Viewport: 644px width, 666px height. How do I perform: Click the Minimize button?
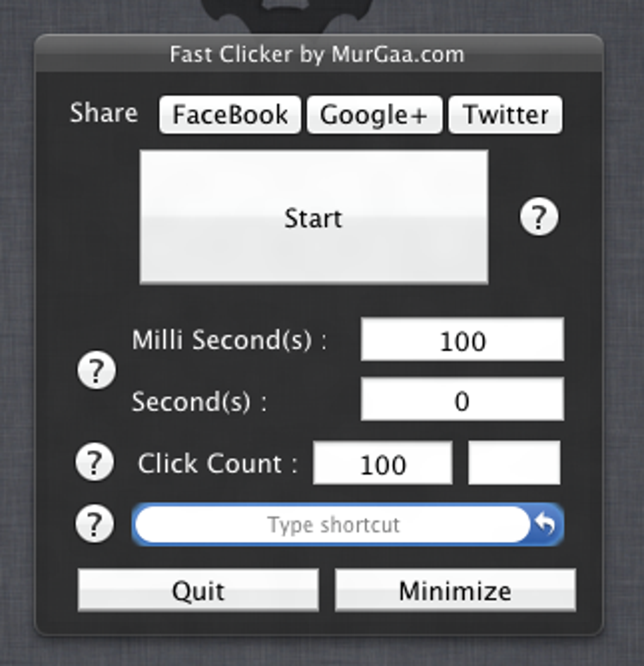point(455,590)
